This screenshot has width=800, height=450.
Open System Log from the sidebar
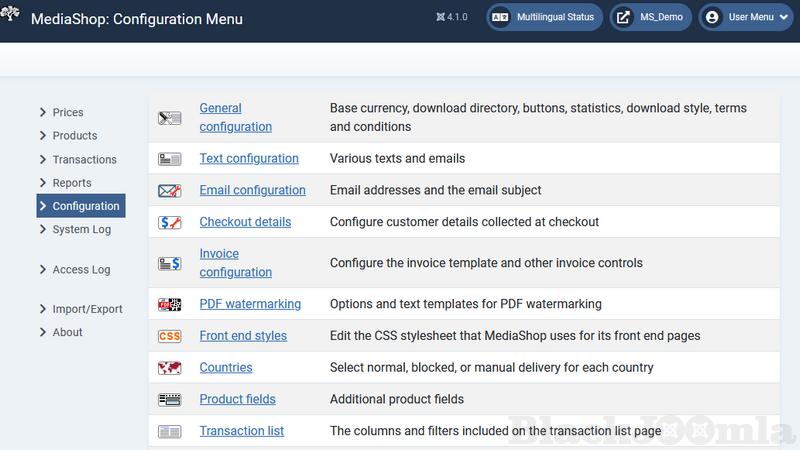tap(81, 230)
